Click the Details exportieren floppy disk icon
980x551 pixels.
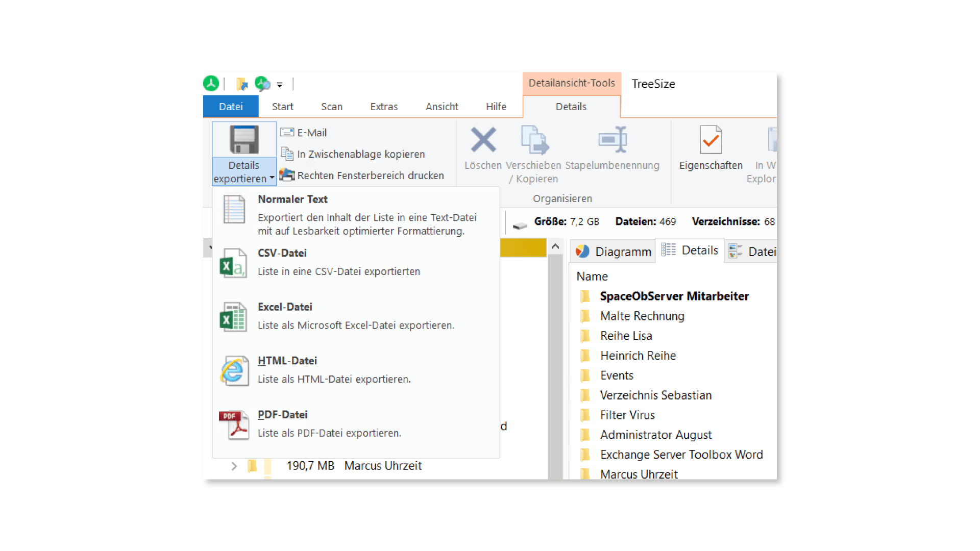click(244, 140)
